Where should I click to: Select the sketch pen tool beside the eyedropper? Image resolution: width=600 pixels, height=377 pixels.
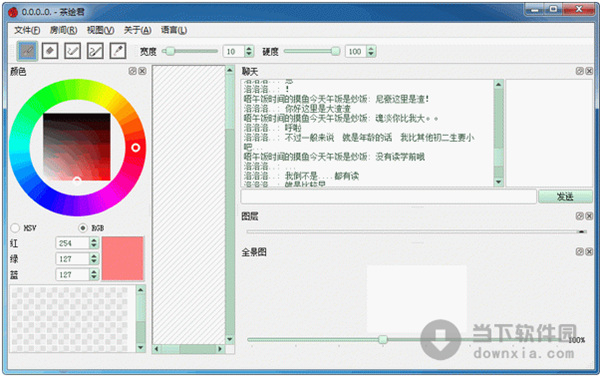pos(95,51)
